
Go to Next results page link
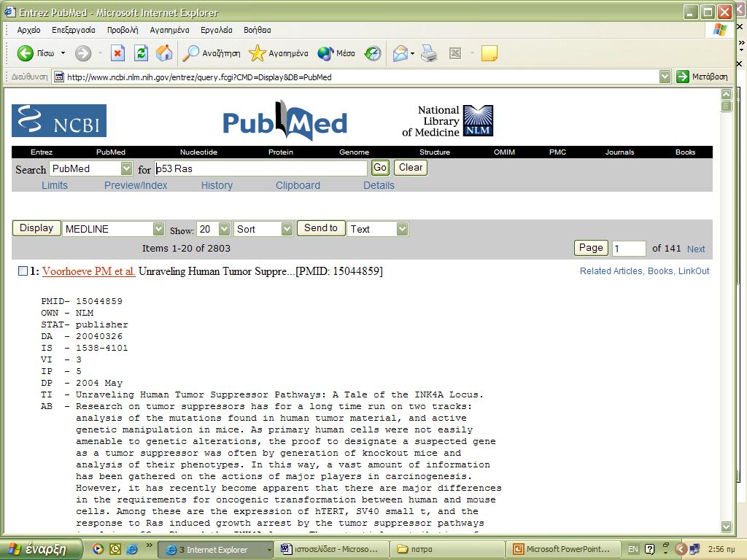tap(695, 249)
